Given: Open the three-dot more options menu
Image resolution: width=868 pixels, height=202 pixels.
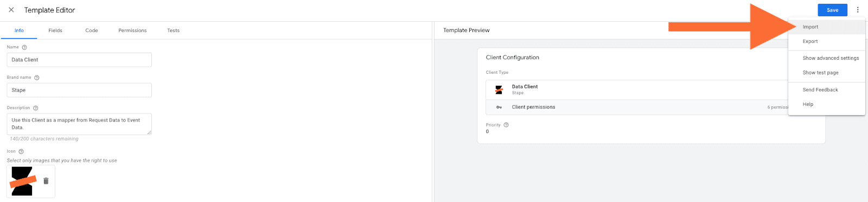Looking at the screenshot, I should pos(858,10).
